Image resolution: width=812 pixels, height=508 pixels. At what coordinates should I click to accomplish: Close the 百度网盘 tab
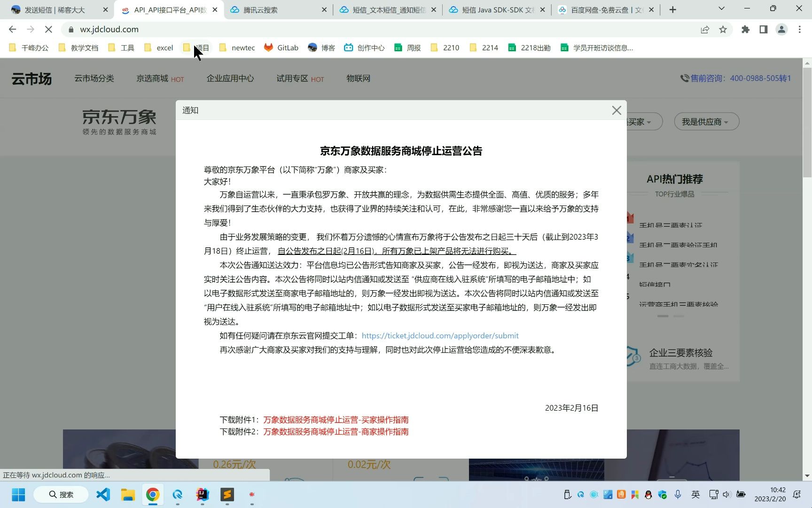coord(651,10)
